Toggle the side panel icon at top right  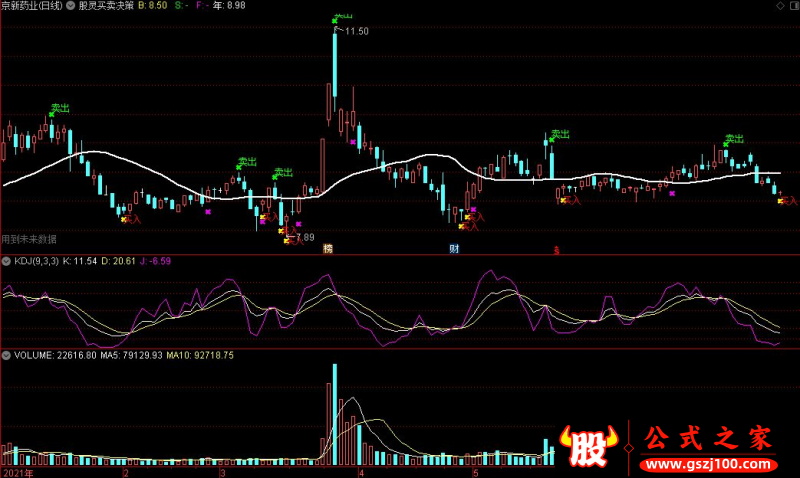click(795, 6)
